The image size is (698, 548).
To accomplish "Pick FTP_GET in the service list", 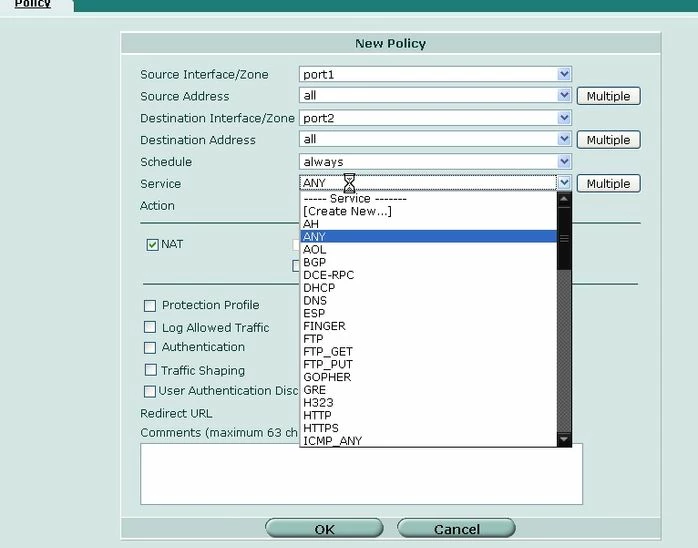I will click(429, 351).
